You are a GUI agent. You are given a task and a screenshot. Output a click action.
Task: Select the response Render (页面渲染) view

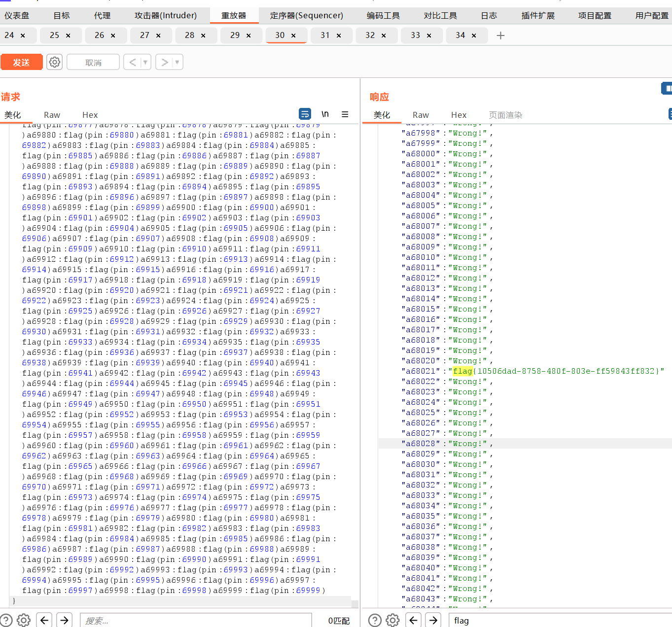[505, 115]
